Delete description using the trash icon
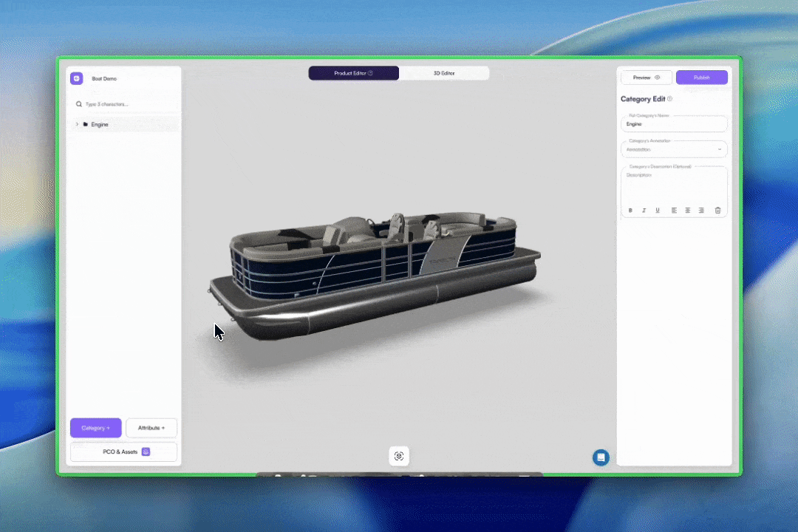Image resolution: width=798 pixels, height=532 pixels. tap(717, 211)
